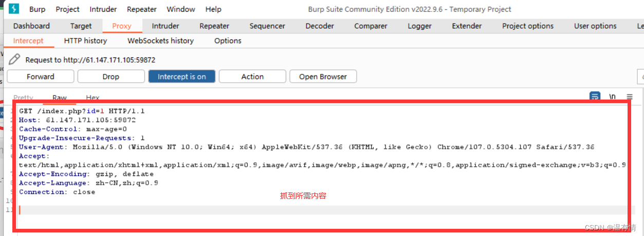
Task: Click the Host header line
Action: [x=78, y=120]
